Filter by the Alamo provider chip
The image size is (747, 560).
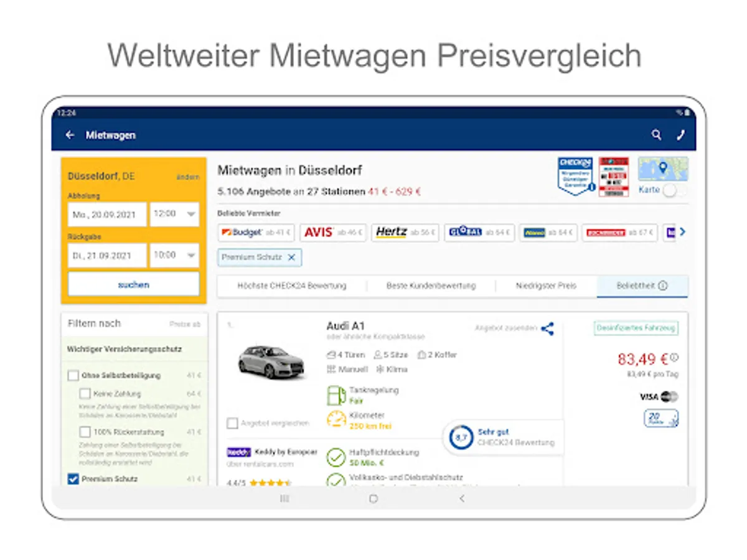coord(548,233)
